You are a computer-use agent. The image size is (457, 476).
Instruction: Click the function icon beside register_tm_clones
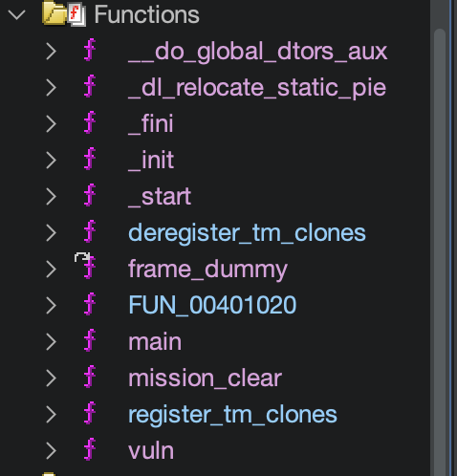pos(90,413)
